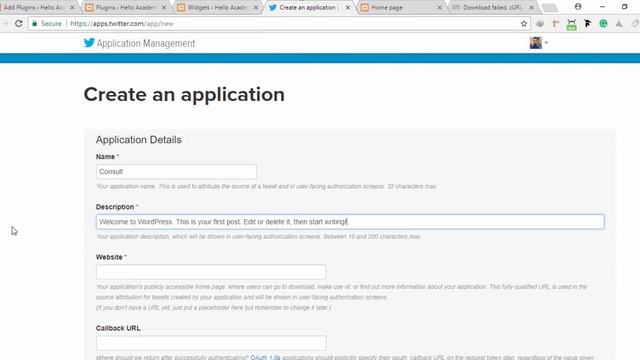This screenshot has width=640, height=360.
Task: Switch to the Download failed tab
Action: click(x=492, y=7)
